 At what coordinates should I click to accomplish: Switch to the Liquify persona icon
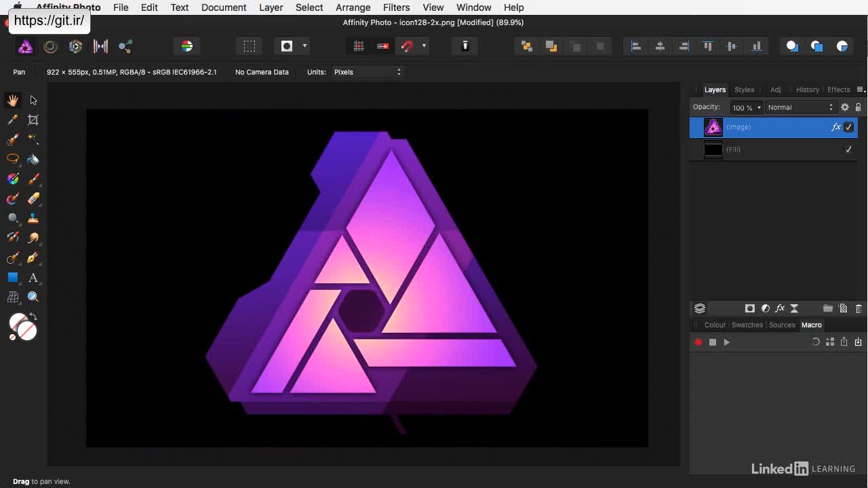click(x=50, y=46)
